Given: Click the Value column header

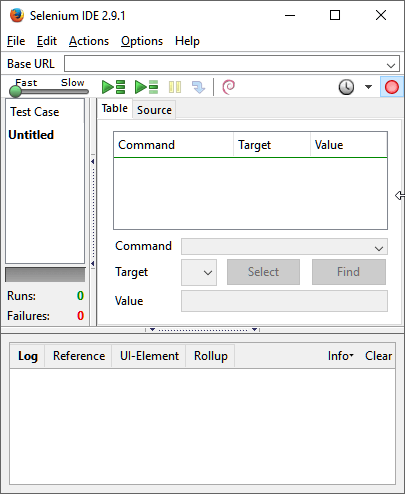Looking at the screenshot, I should (x=349, y=145).
